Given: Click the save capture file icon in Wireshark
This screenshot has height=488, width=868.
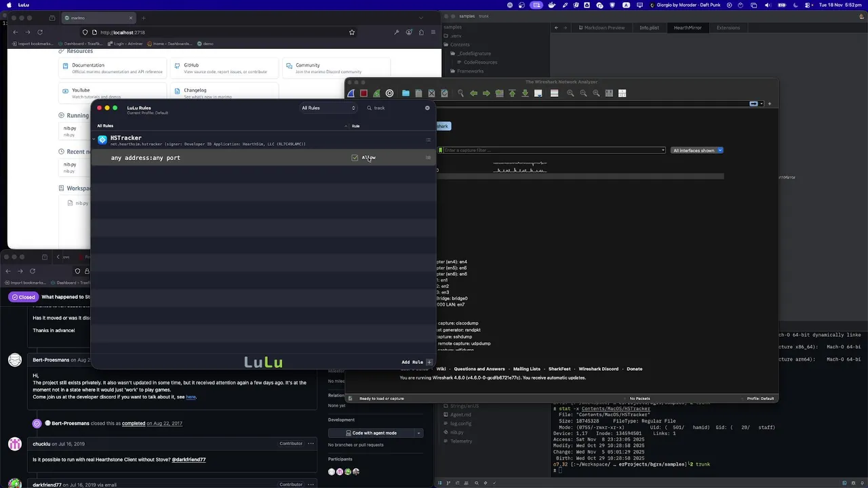Looking at the screenshot, I should [418, 94].
